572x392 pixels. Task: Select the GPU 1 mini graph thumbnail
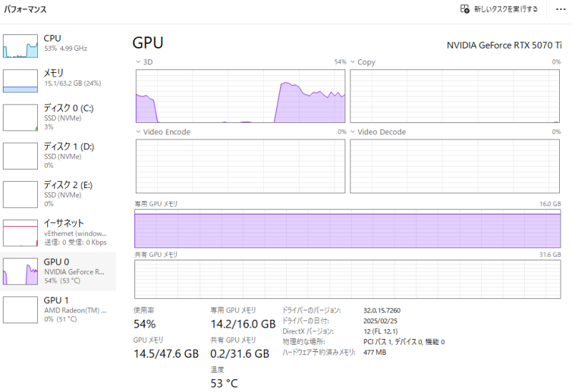tap(20, 309)
